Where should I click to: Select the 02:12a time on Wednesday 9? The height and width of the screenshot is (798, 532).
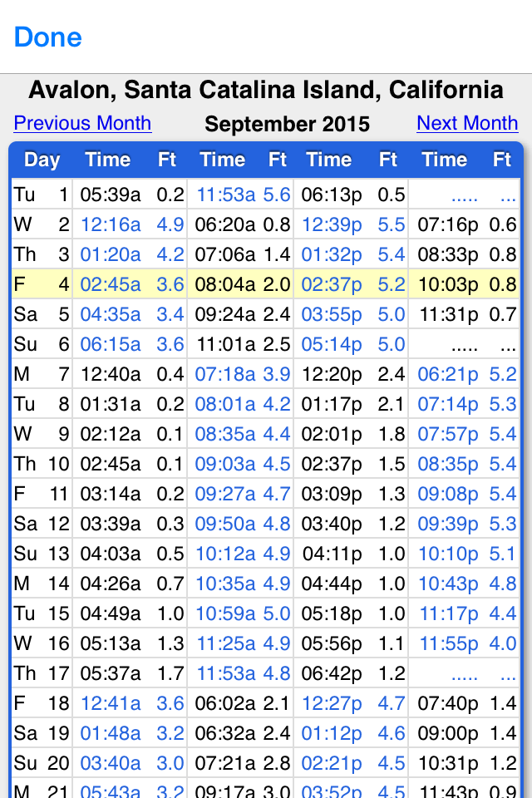coord(111,434)
